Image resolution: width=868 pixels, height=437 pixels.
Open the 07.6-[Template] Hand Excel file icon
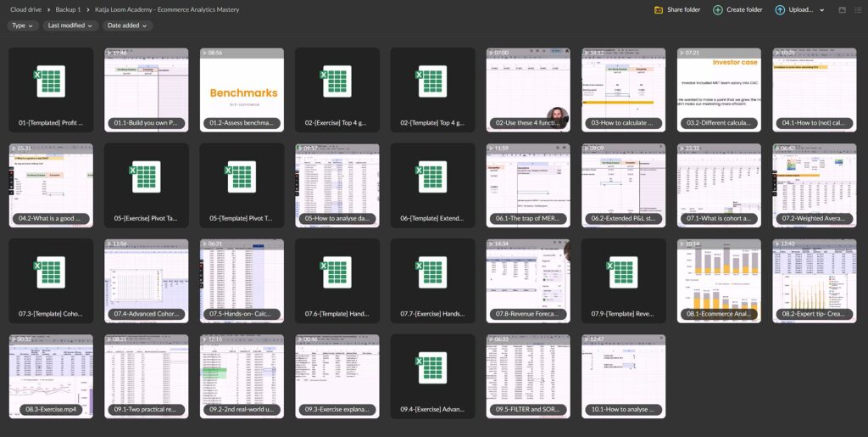[337, 272]
